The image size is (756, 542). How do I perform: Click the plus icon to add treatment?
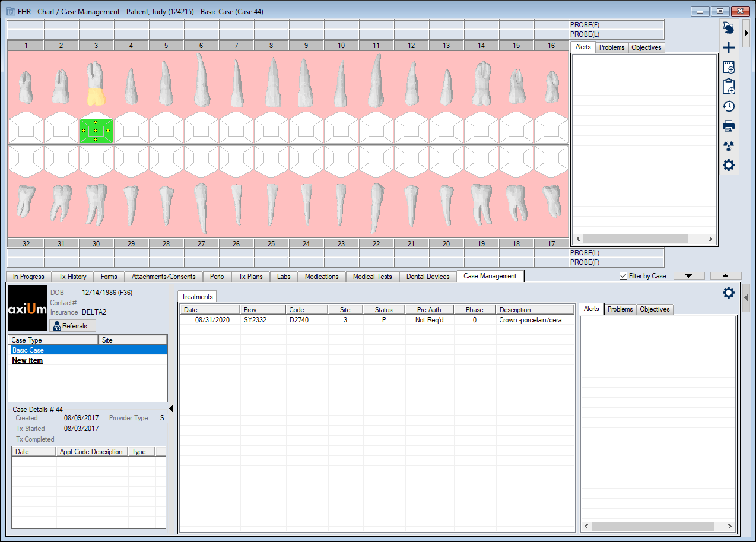click(x=729, y=49)
